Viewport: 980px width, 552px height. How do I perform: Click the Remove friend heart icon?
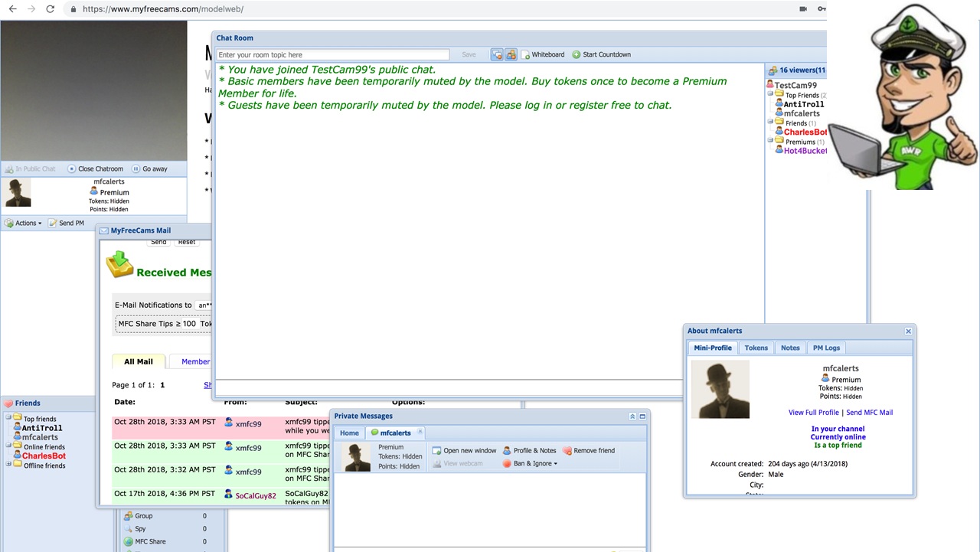point(567,450)
